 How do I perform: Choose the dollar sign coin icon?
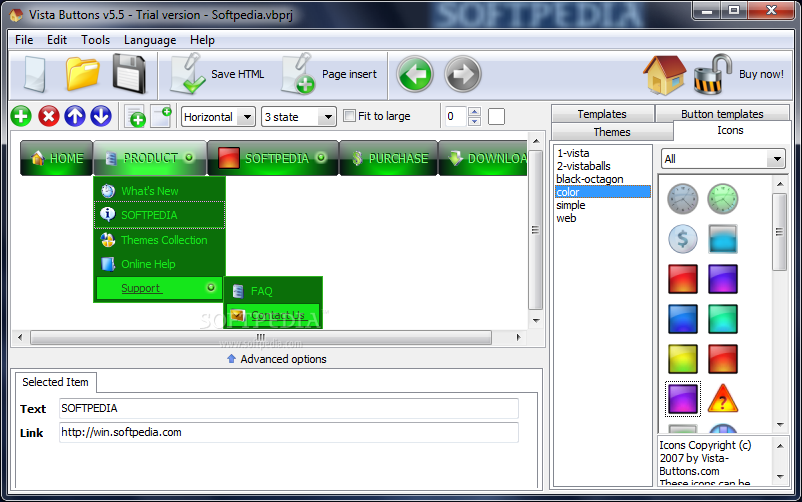pyautogui.click(x=682, y=238)
